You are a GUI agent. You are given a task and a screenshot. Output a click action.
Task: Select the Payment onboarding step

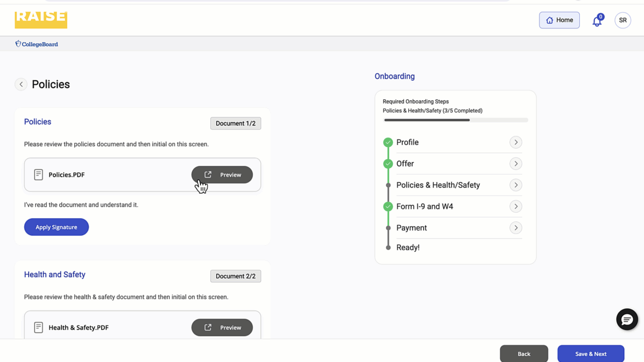point(411,228)
